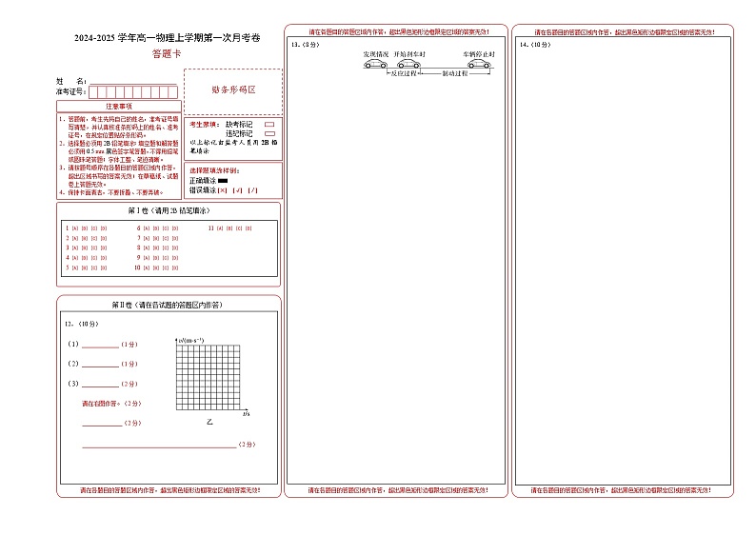Mark the 违纪标记 checkbox
756x535 pixels.
269,133
